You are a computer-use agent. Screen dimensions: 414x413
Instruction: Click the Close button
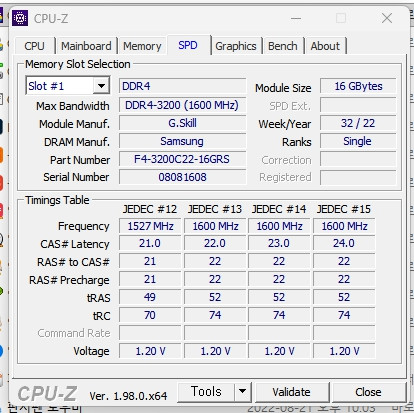pos(369,392)
